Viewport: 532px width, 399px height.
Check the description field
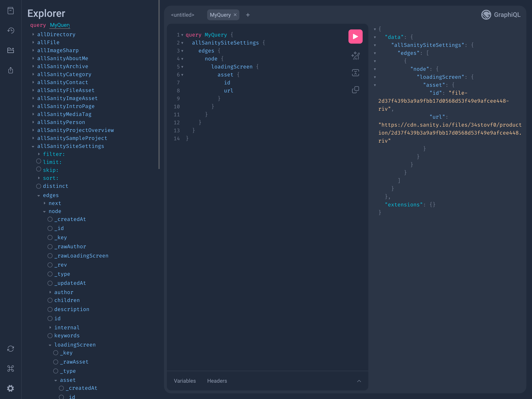(50, 309)
